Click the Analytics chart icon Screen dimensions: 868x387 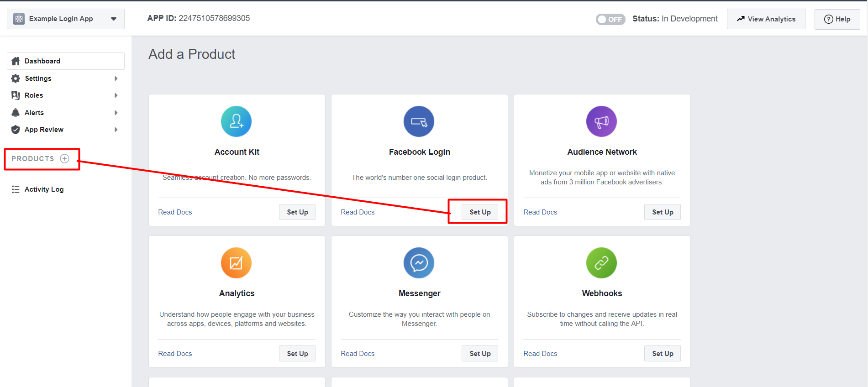(x=236, y=263)
